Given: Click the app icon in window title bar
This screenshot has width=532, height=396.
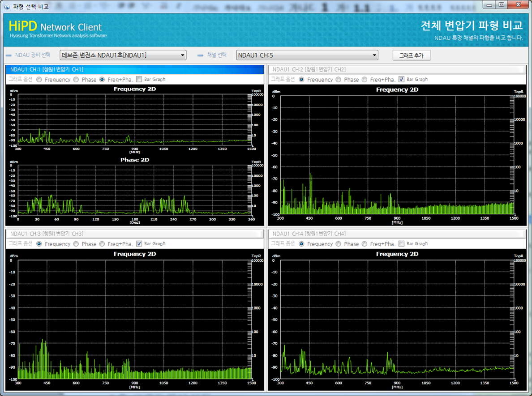Looking at the screenshot, I should [7, 6].
